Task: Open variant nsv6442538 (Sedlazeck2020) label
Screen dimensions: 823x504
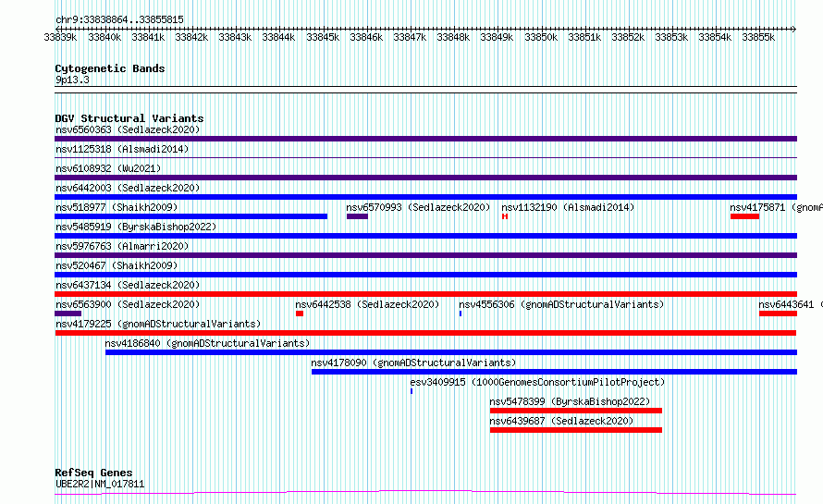Action: click(367, 304)
